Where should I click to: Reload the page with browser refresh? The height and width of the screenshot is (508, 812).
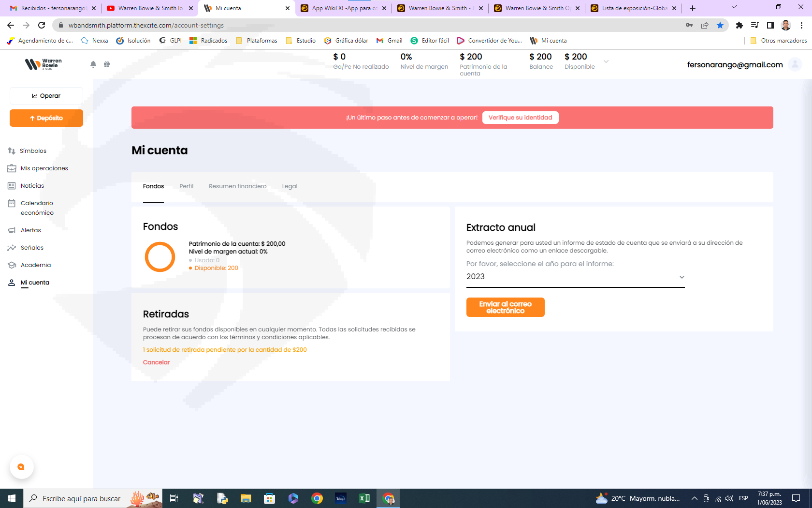(x=42, y=25)
